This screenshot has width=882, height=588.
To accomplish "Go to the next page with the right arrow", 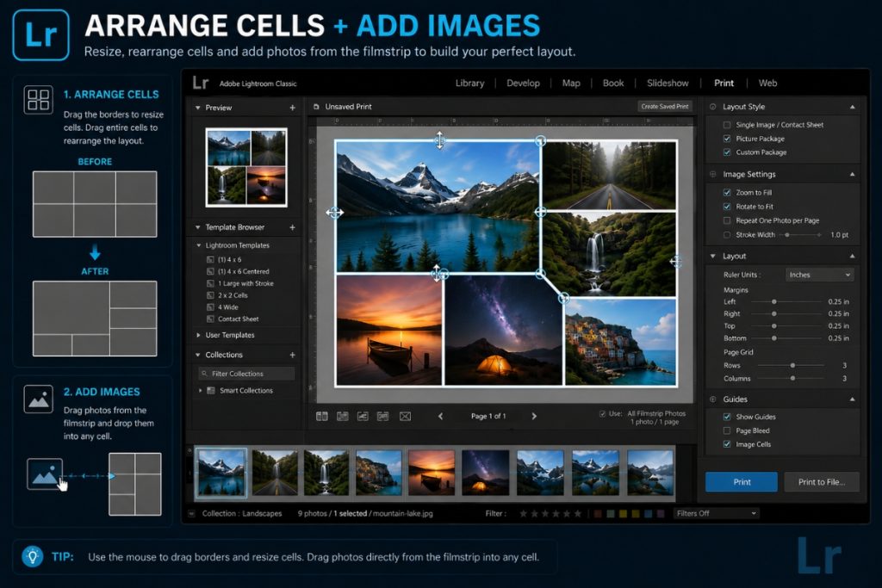I will click(534, 416).
